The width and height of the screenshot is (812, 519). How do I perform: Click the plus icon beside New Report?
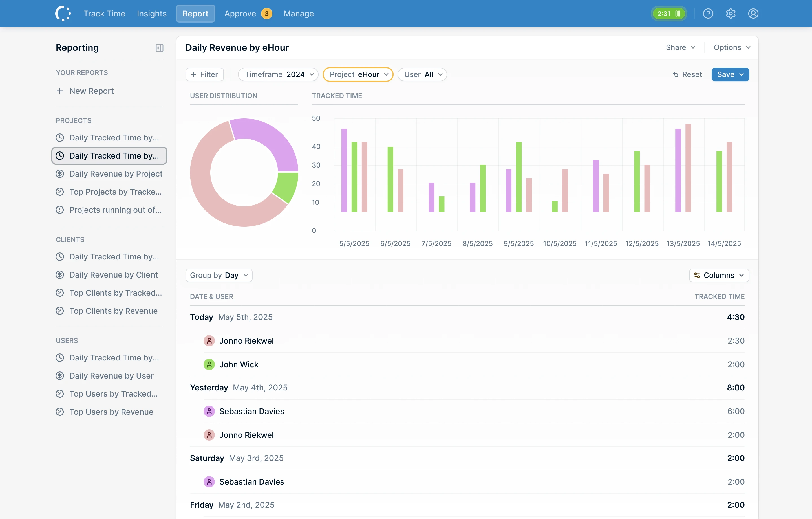point(60,91)
